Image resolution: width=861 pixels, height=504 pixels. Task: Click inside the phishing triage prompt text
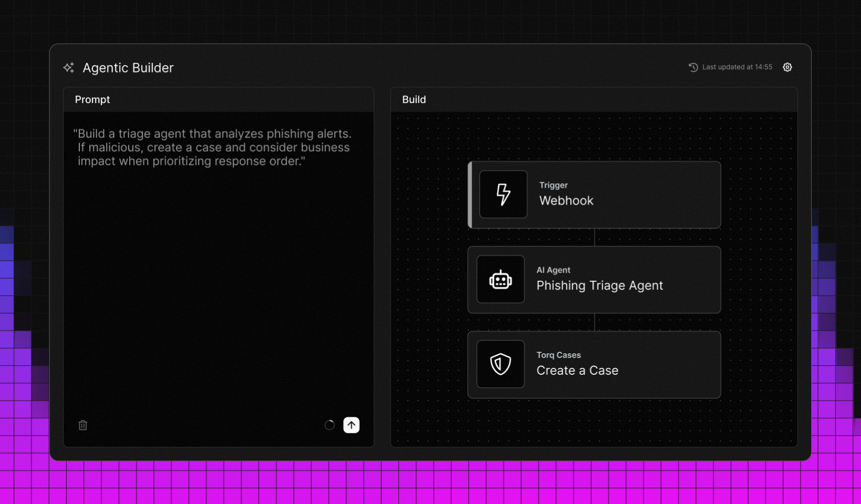(213, 148)
